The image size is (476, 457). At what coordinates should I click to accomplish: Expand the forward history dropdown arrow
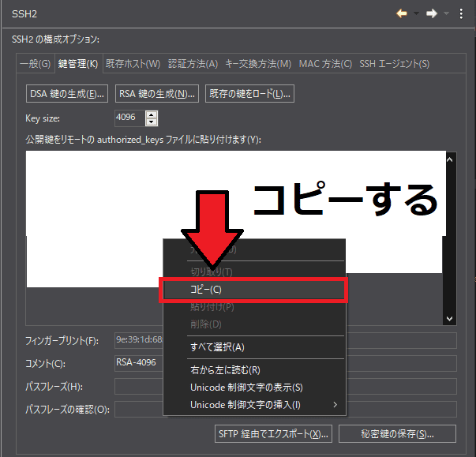(448, 13)
